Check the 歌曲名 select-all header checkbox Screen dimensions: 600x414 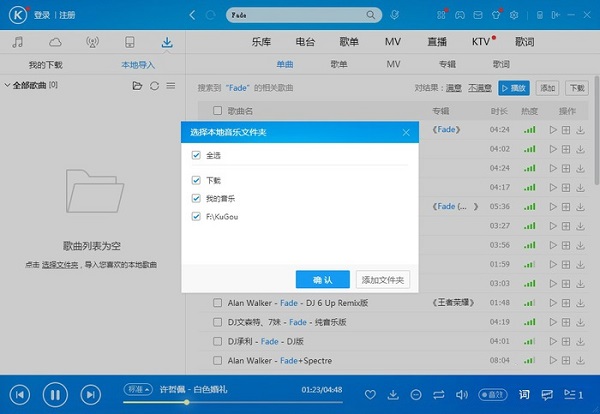[x=217, y=111]
